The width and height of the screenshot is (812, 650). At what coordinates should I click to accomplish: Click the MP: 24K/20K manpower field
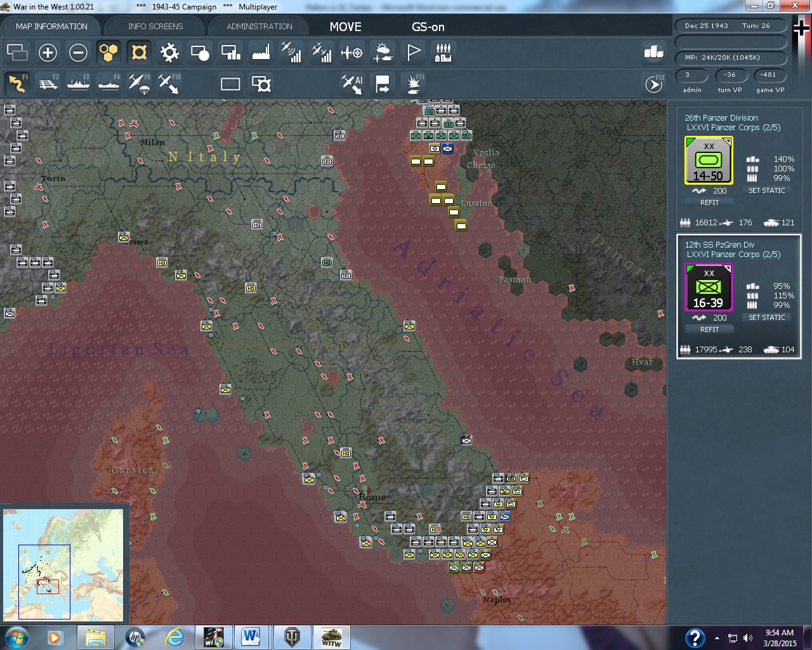(731, 58)
